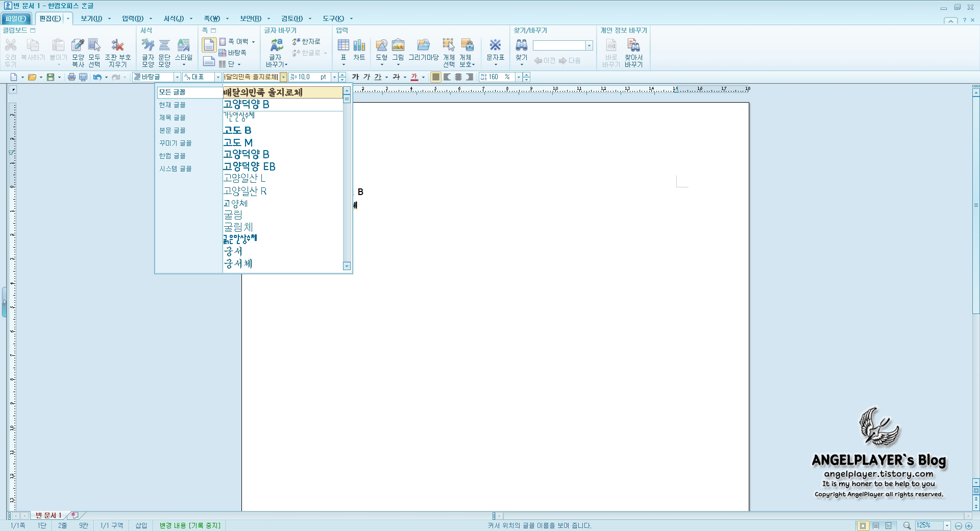
Task: Select portrait page orientation button
Action: pyautogui.click(x=209, y=45)
